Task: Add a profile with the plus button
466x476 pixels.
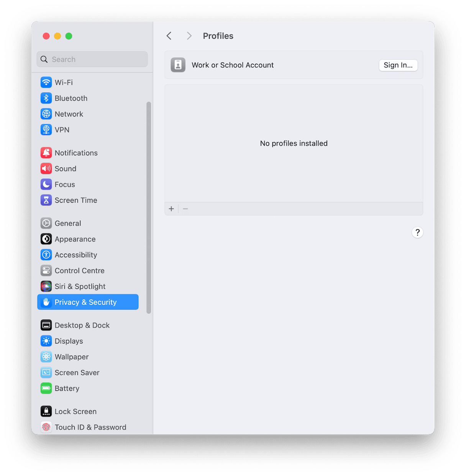Action: [x=171, y=209]
